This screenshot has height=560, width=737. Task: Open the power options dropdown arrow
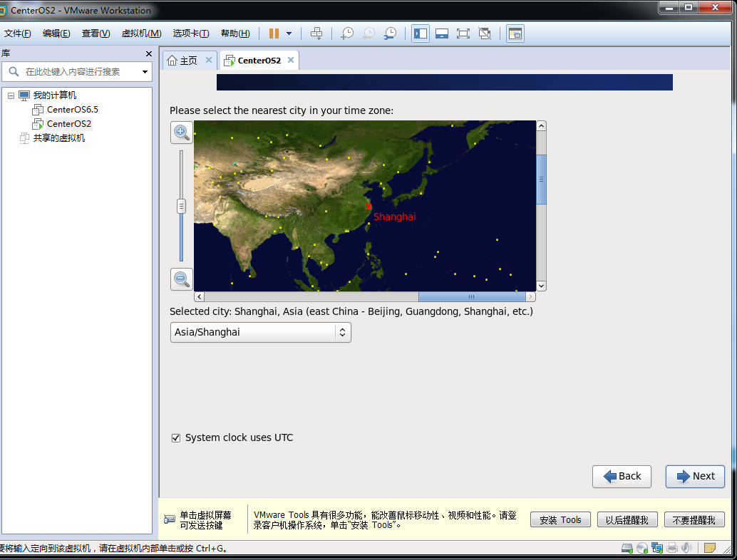pyautogui.click(x=289, y=33)
